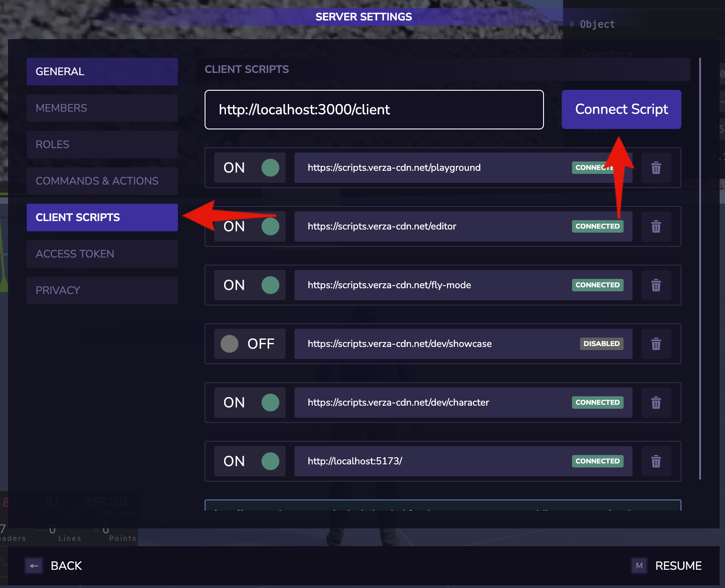Image resolution: width=725 pixels, height=588 pixels.
Task: Click the RESUME label in footer
Action: (x=678, y=566)
